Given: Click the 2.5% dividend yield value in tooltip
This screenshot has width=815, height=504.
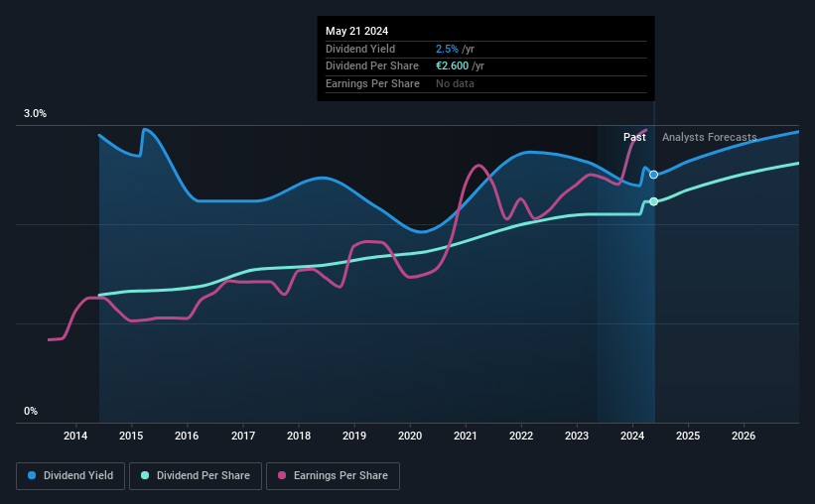Looking at the screenshot, I should coord(447,49).
